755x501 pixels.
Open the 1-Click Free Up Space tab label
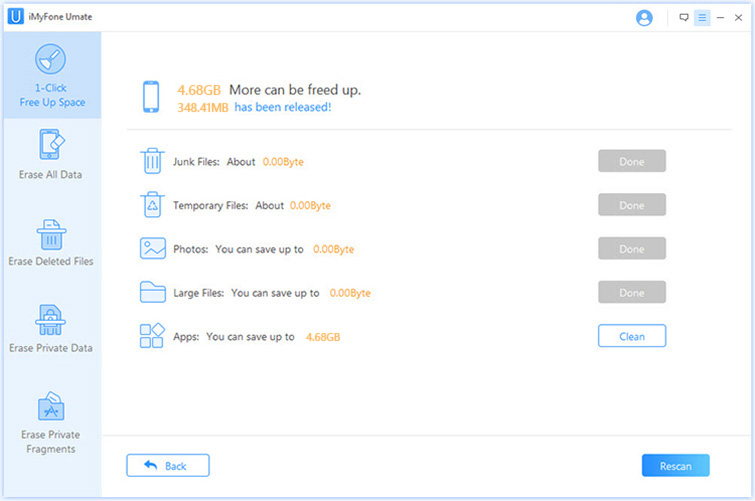(52, 95)
